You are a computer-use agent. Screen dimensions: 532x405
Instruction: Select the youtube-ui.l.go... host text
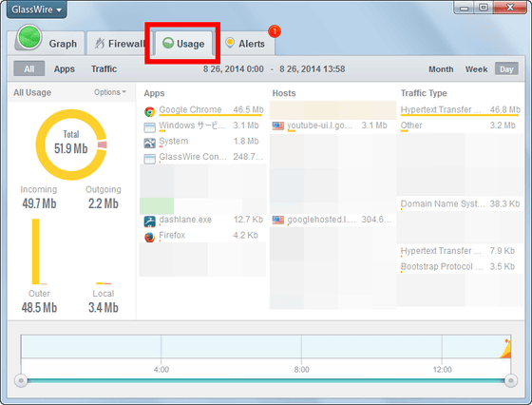pyautogui.click(x=319, y=125)
